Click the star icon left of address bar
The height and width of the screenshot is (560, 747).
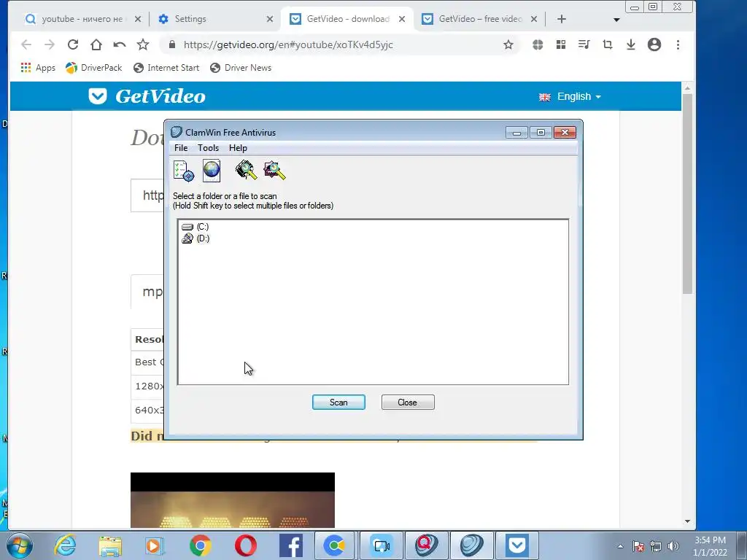click(x=143, y=44)
